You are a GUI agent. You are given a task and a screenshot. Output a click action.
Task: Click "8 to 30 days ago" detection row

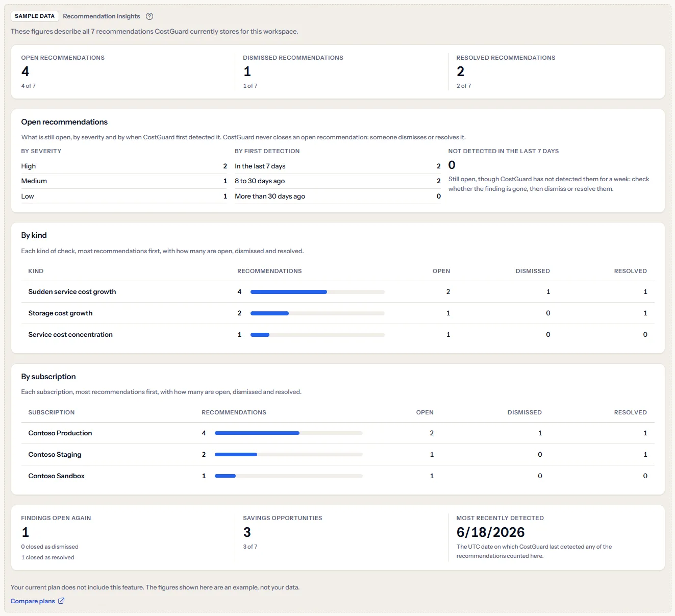click(338, 181)
